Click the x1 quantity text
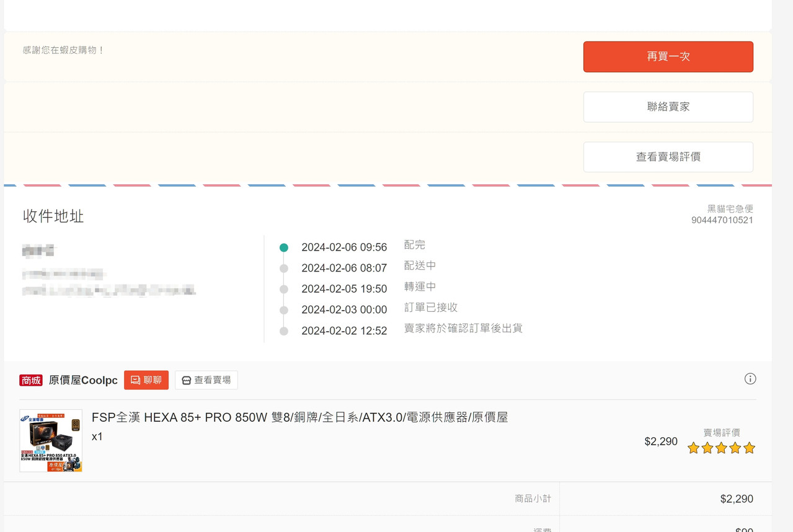The image size is (793, 532). click(x=97, y=437)
